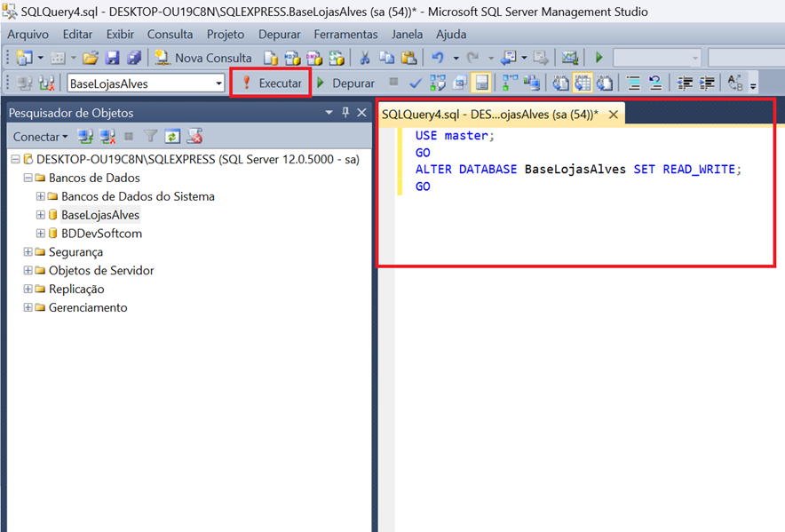
Task: Click the Undo arrow icon
Action: coord(437,58)
